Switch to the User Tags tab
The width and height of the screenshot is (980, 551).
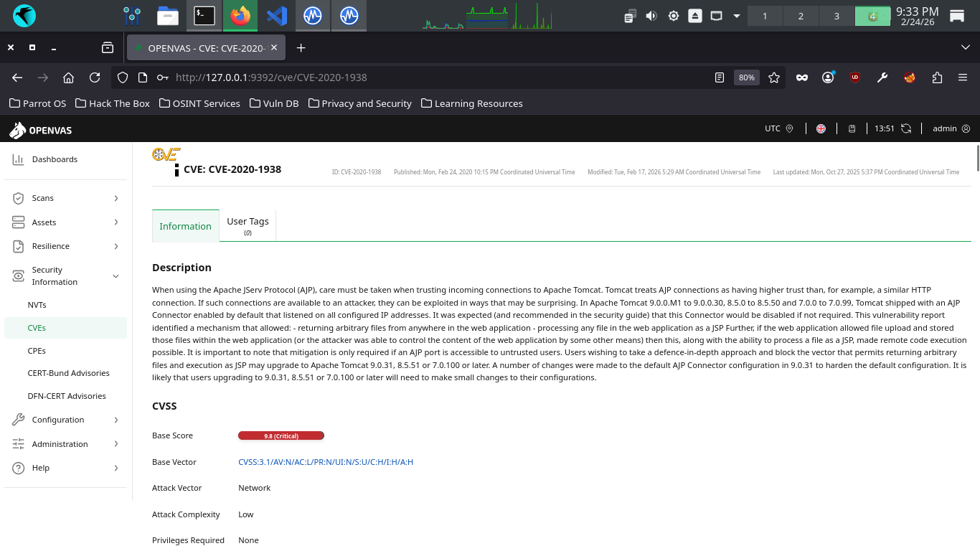248,225
